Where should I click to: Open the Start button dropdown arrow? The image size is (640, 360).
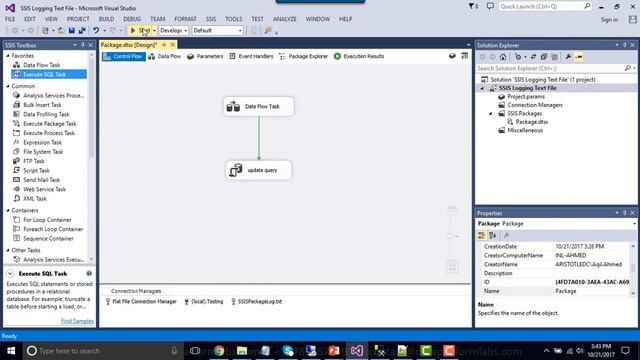click(x=154, y=31)
